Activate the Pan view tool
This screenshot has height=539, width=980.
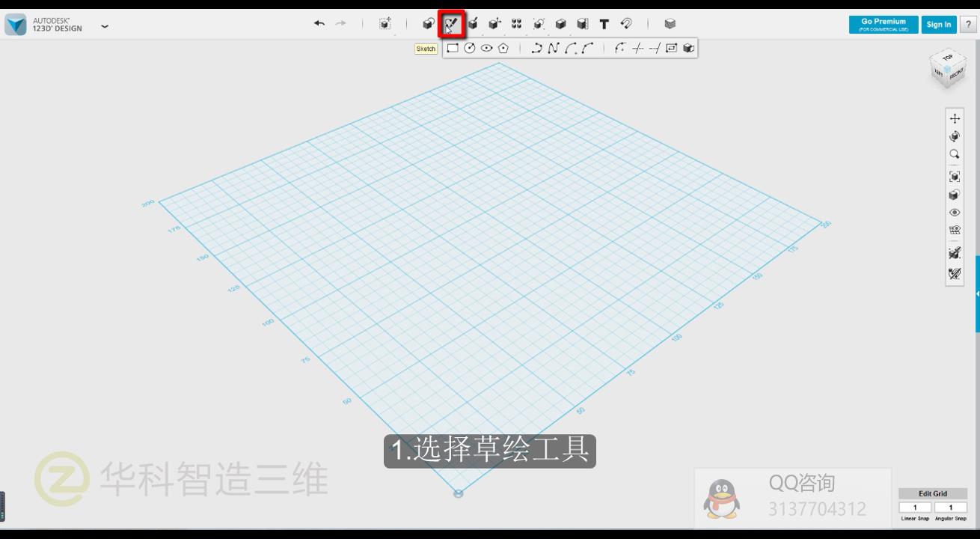coord(955,118)
